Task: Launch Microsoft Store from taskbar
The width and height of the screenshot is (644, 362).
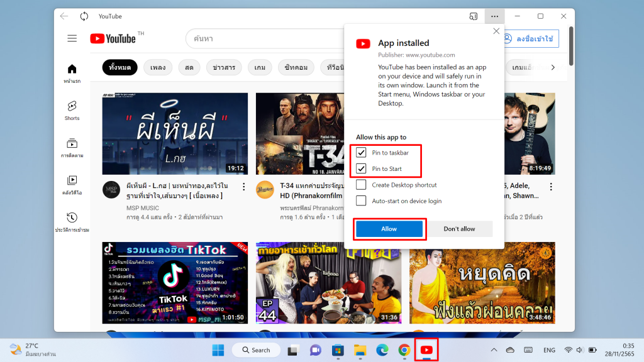Action: tap(338, 350)
